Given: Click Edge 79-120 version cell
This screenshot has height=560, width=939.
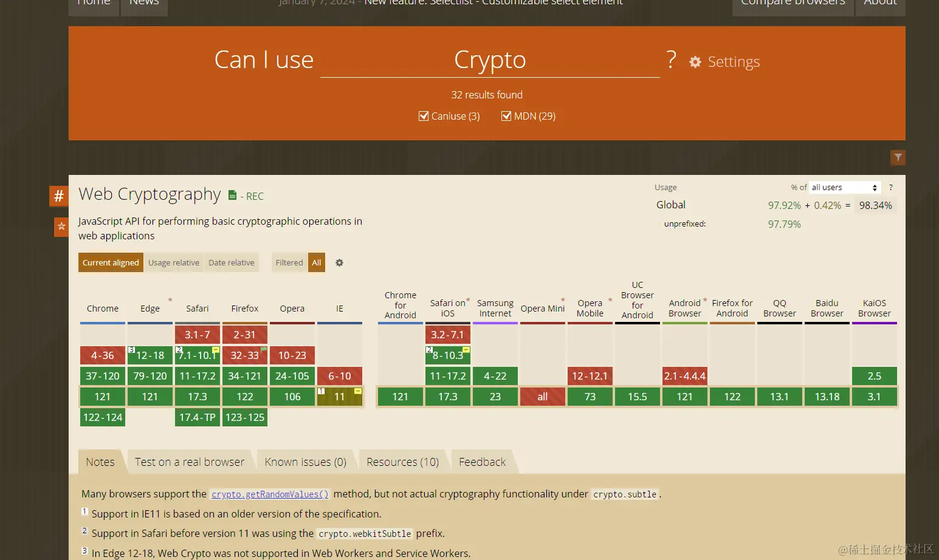Looking at the screenshot, I should coord(150,376).
